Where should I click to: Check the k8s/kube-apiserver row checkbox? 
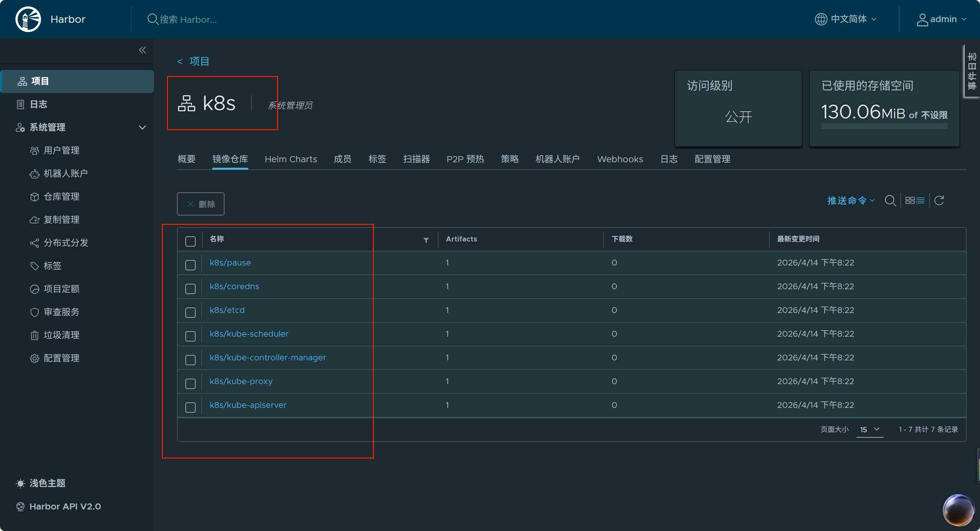[x=190, y=407]
